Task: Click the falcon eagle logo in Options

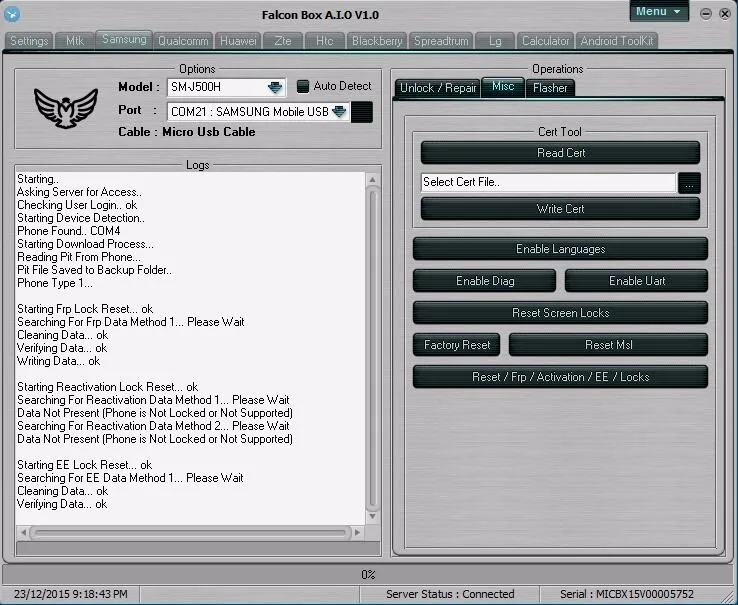Action: [x=66, y=108]
